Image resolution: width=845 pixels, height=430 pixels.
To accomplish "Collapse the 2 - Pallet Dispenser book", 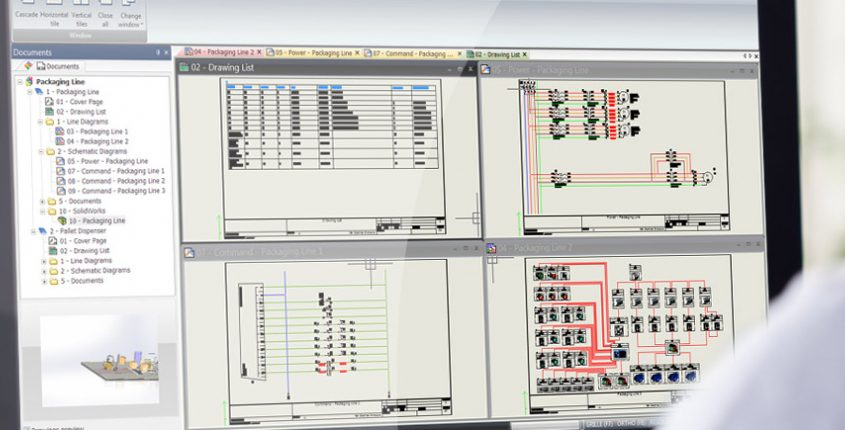I will pyautogui.click(x=33, y=231).
